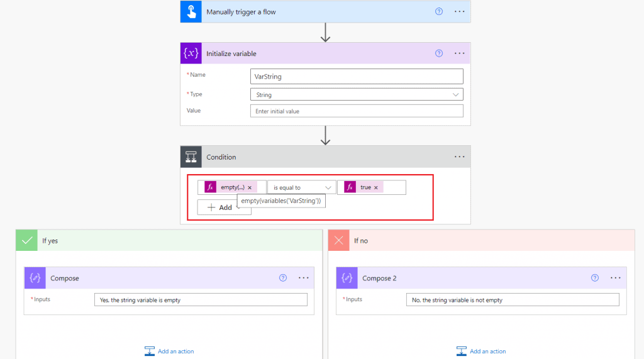Open help for Initialize variable
This screenshot has height=359, width=644.
(x=439, y=53)
